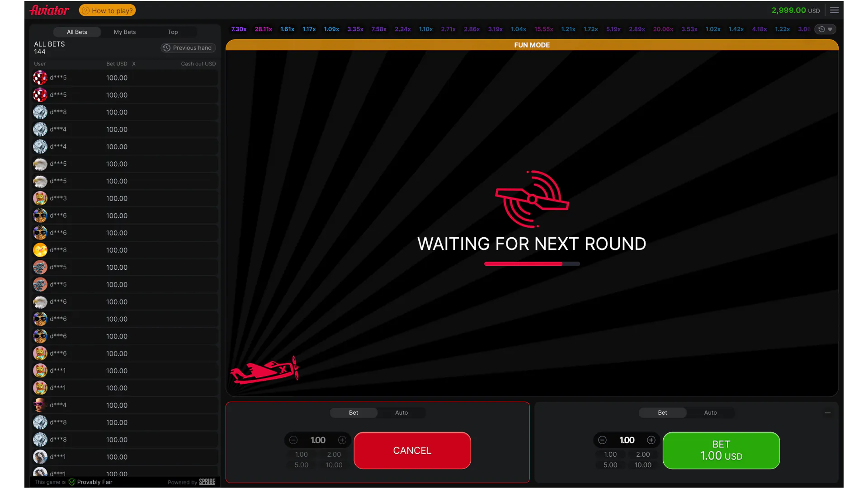Expand the multiplier history dropdown

point(830,29)
